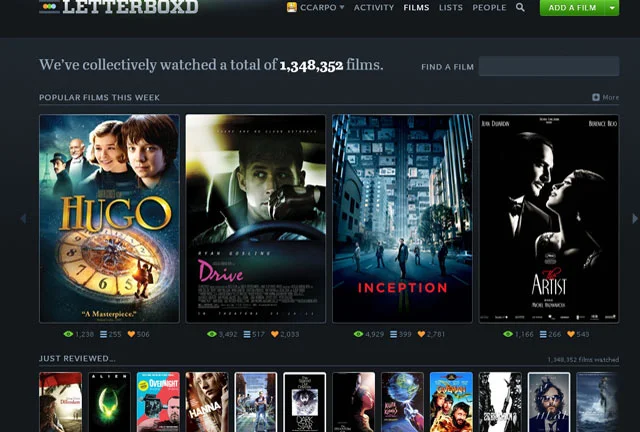This screenshot has width=640, height=432.
Task: Click the CCARPO profile avatar icon
Action: [291, 7]
